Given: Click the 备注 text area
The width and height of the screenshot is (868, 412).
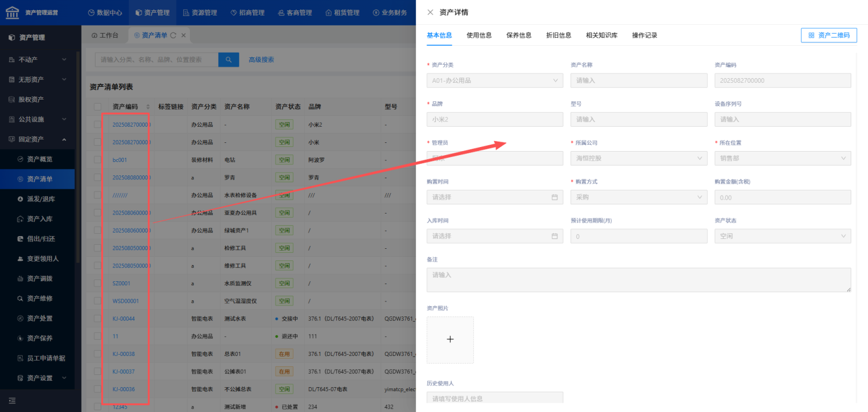Looking at the screenshot, I should [639, 279].
